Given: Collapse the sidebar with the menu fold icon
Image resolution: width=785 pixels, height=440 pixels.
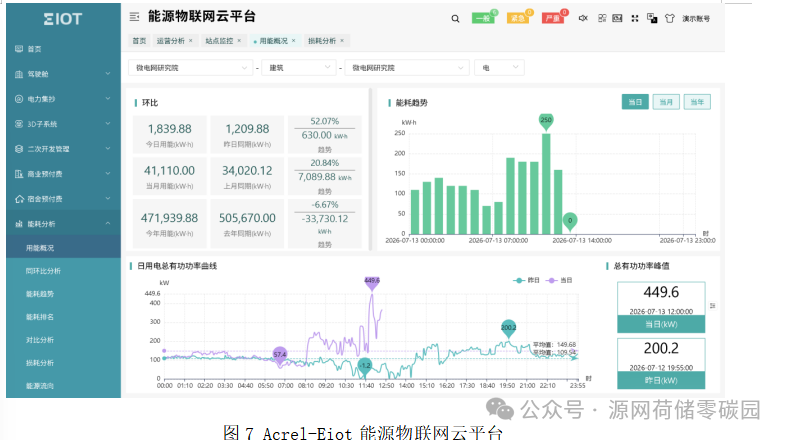Looking at the screenshot, I should [134, 17].
